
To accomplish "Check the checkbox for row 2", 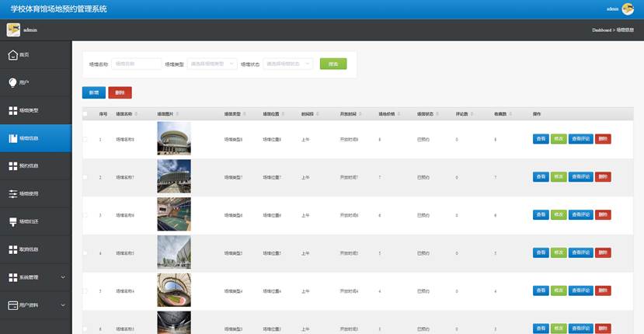I will tap(85, 177).
